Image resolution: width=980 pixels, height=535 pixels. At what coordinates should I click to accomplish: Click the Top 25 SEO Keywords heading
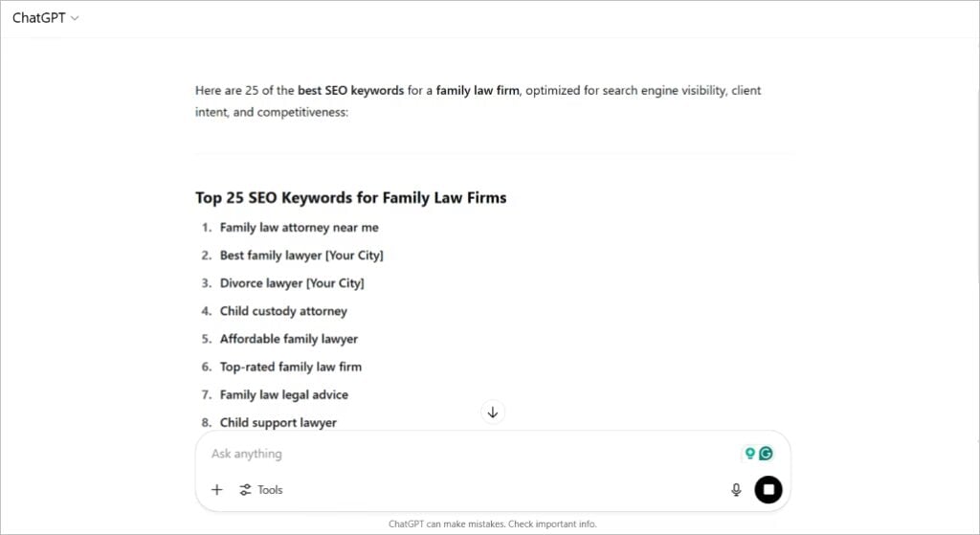pos(350,198)
